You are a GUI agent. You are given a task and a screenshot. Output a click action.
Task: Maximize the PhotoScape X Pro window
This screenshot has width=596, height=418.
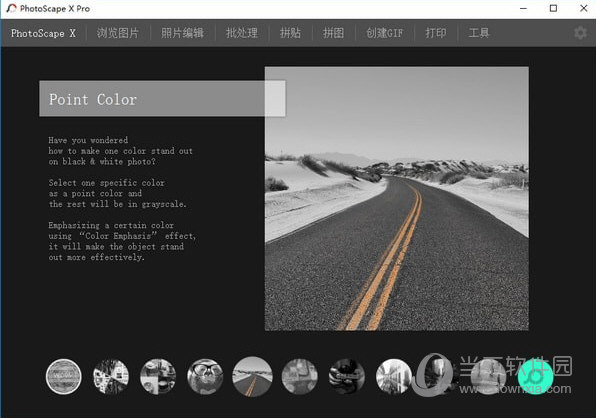click(x=553, y=8)
